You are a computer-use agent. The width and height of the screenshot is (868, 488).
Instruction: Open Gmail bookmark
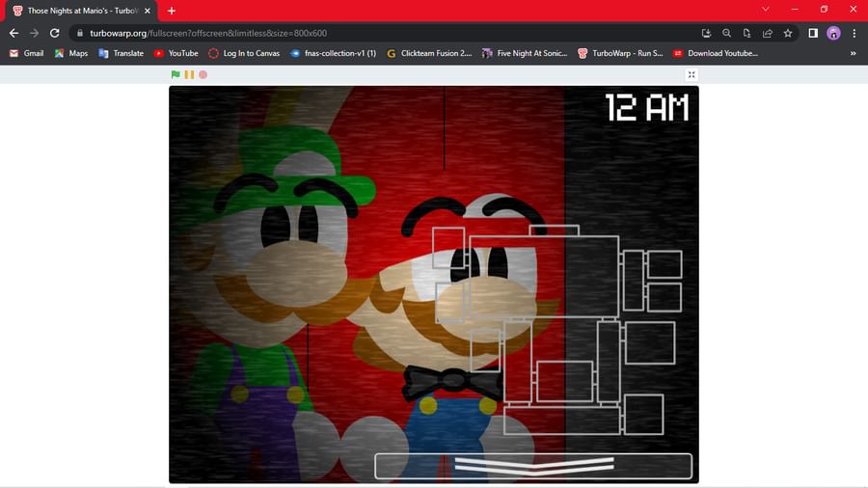click(27, 53)
